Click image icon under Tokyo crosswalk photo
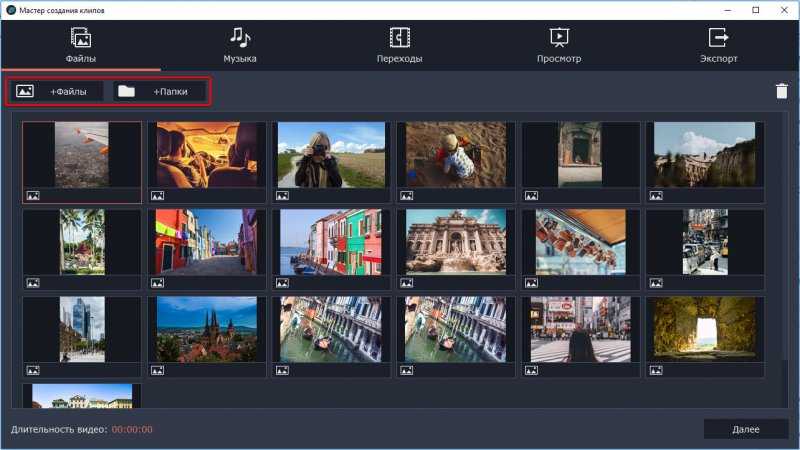 [x=531, y=370]
